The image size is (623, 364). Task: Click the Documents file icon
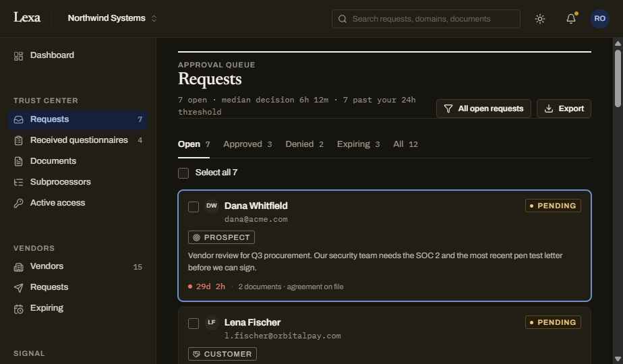pos(18,161)
